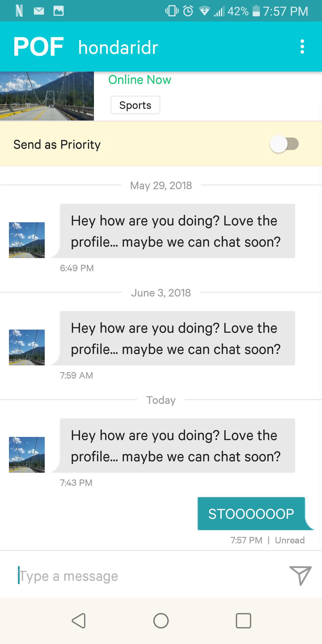Tap the alarm clock status icon
This screenshot has height=644, width=322.
click(x=188, y=11)
